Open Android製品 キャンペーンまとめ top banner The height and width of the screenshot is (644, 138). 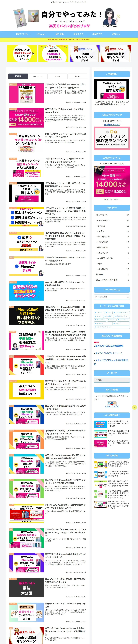116,53
